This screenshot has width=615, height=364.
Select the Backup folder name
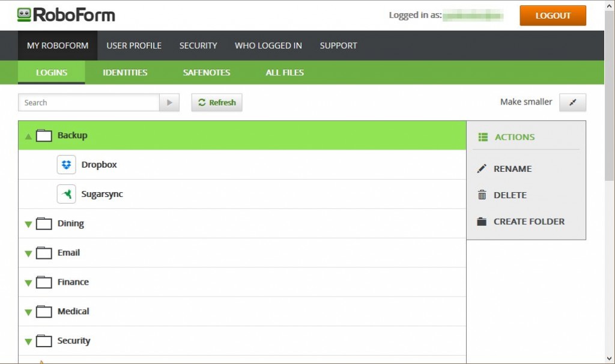73,135
